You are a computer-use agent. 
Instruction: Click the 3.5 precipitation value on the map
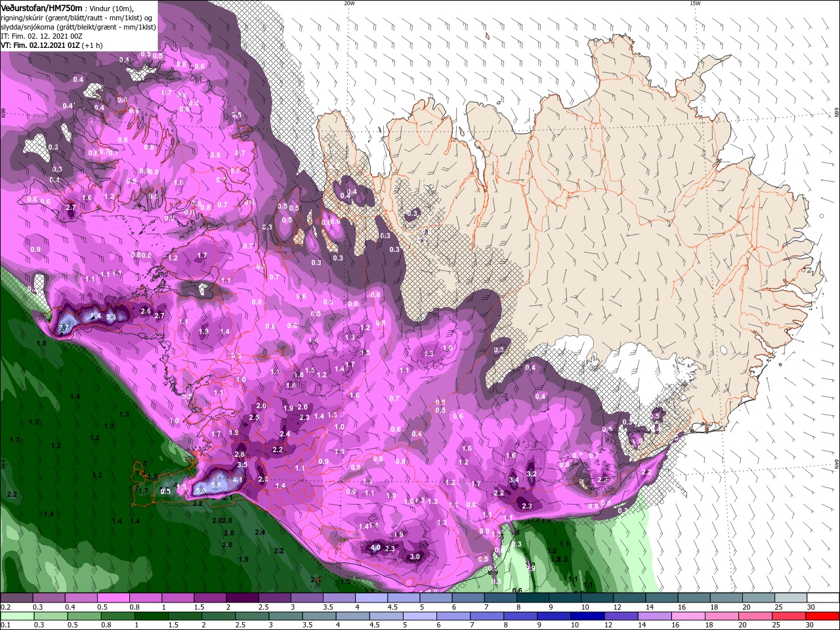pos(241,465)
